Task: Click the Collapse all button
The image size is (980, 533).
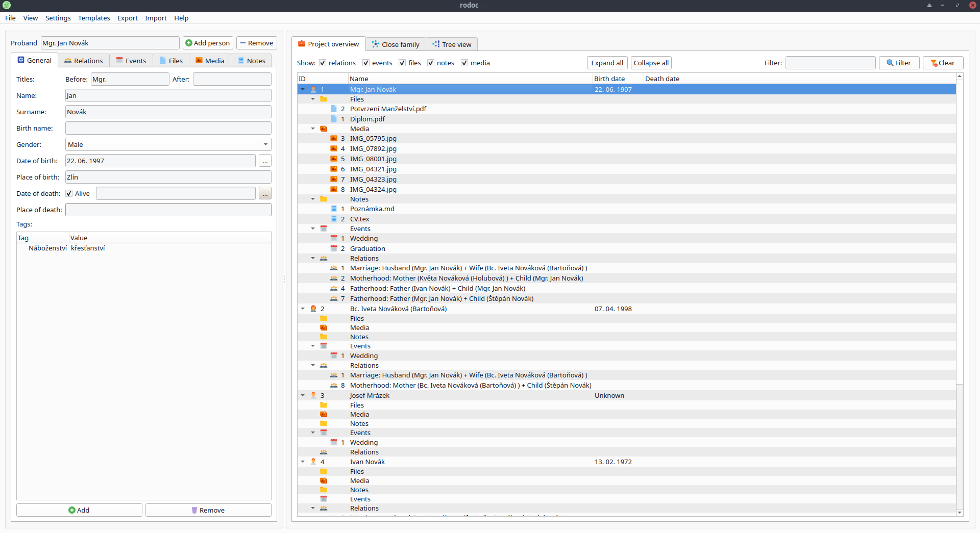Action: (x=651, y=63)
